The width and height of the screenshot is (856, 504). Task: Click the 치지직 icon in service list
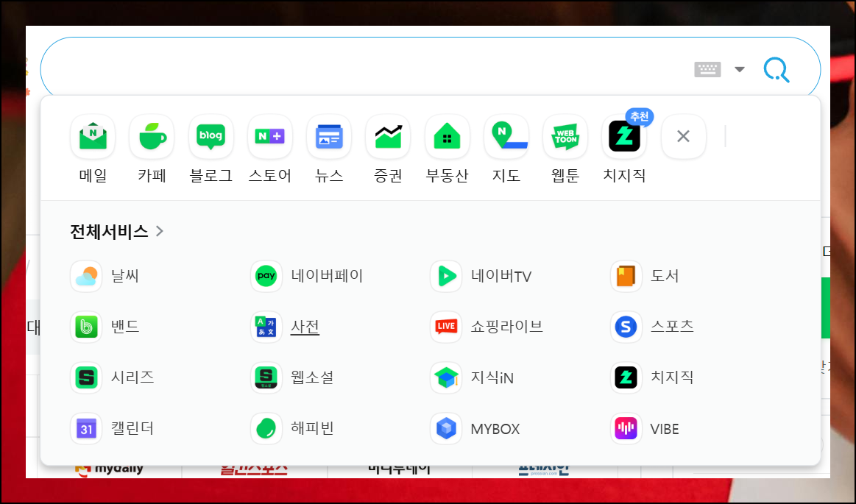click(626, 377)
